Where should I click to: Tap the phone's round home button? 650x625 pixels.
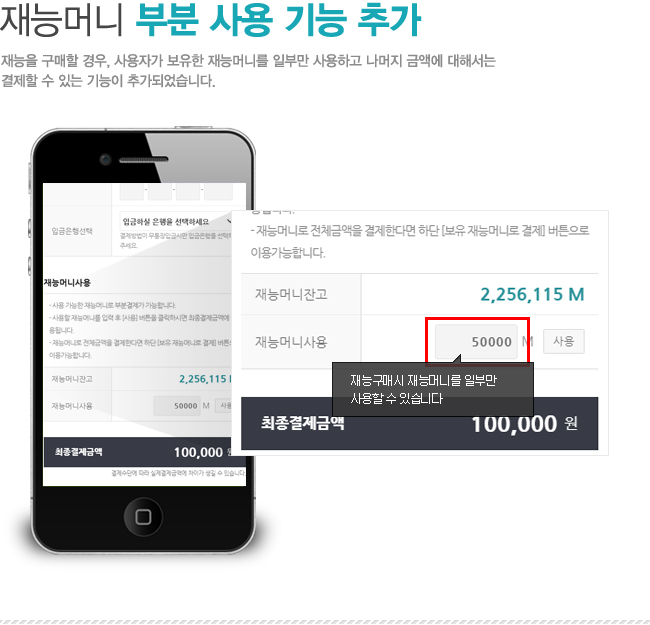coord(143,516)
